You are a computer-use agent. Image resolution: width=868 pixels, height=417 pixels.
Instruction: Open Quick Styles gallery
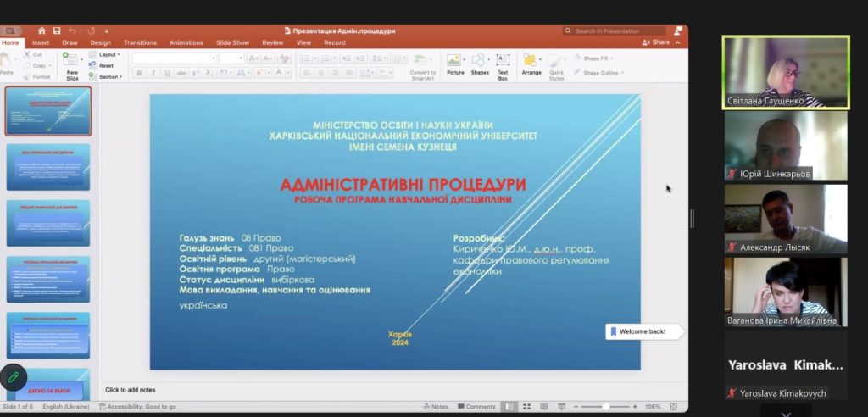[x=556, y=67]
